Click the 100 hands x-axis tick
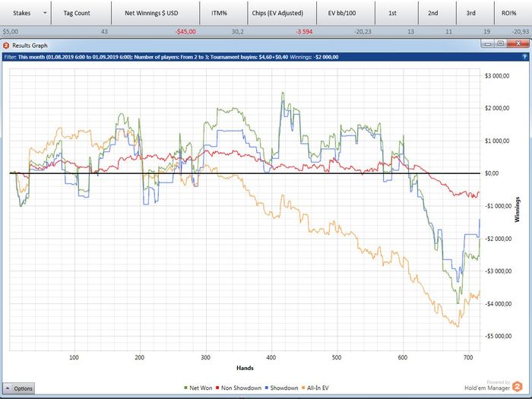Image resolution: width=532 pixels, height=399 pixels. tap(74, 358)
